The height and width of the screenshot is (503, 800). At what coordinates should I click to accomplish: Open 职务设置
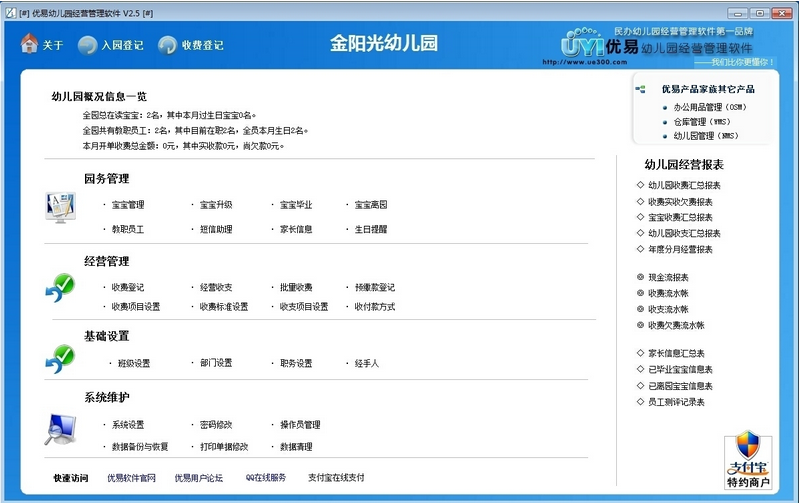coord(296,364)
